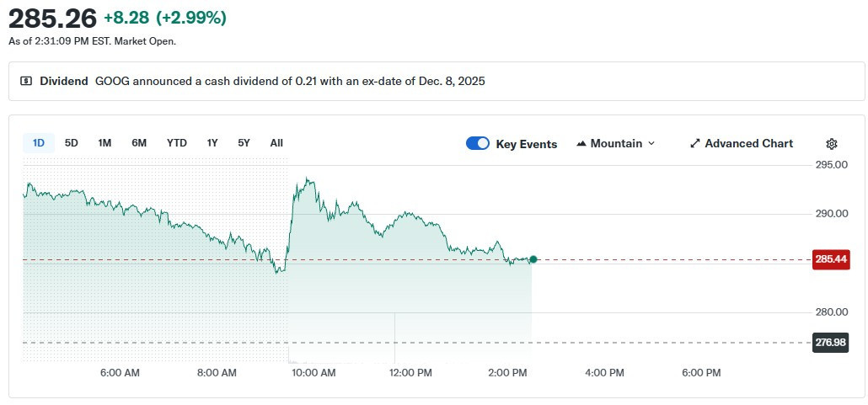Toggle the Key Events switch

tap(478, 144)
